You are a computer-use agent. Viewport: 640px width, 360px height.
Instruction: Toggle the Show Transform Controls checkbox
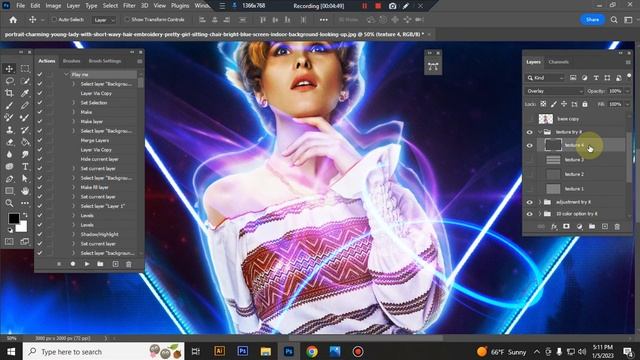tap(127, 20)
